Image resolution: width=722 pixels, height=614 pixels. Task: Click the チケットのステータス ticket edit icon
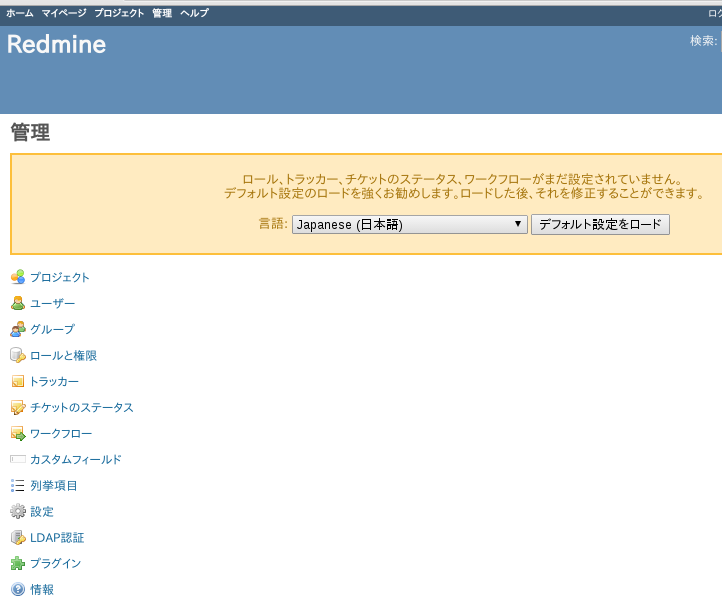pos(17,407)
